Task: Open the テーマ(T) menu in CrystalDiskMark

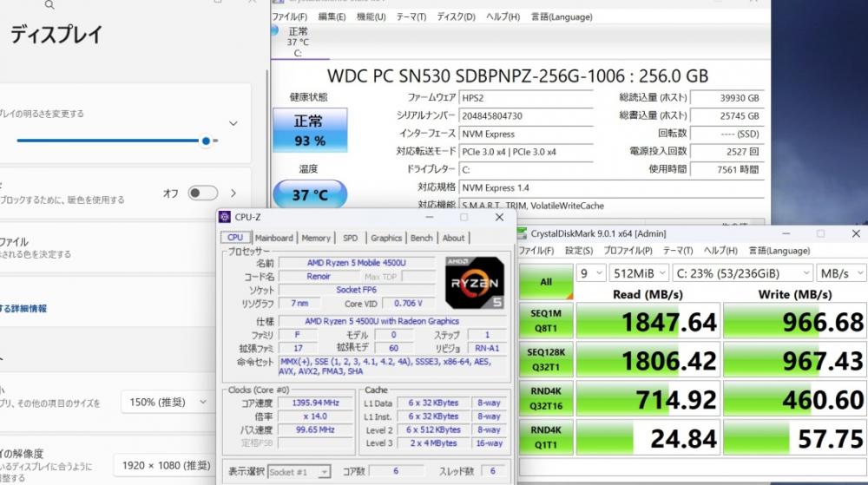Action: coord(678,251)
